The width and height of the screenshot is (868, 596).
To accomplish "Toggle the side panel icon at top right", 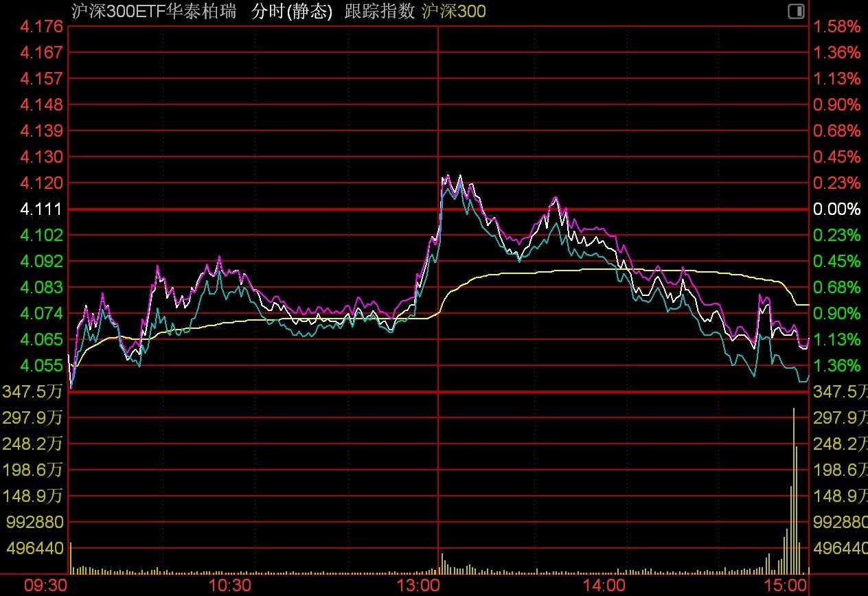I will [x=796, y=11].
